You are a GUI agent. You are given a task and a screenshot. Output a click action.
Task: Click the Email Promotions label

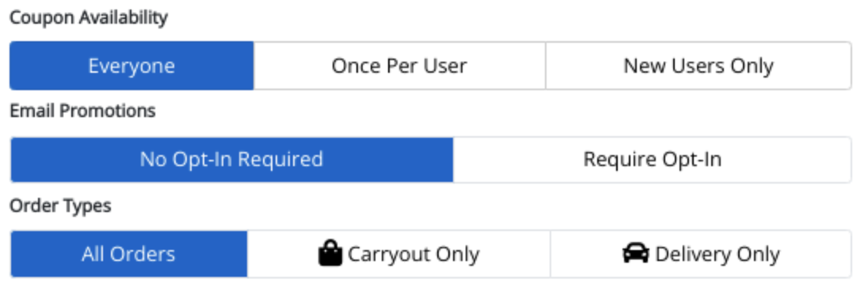[82, 111]
